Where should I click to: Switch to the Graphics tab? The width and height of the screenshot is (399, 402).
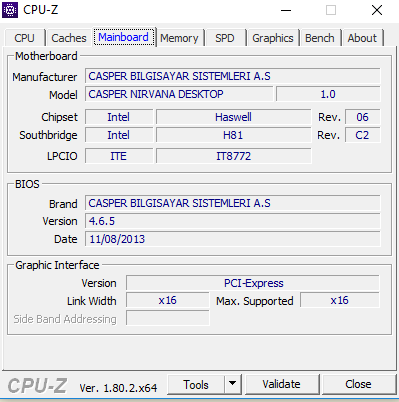coord(273,38)
